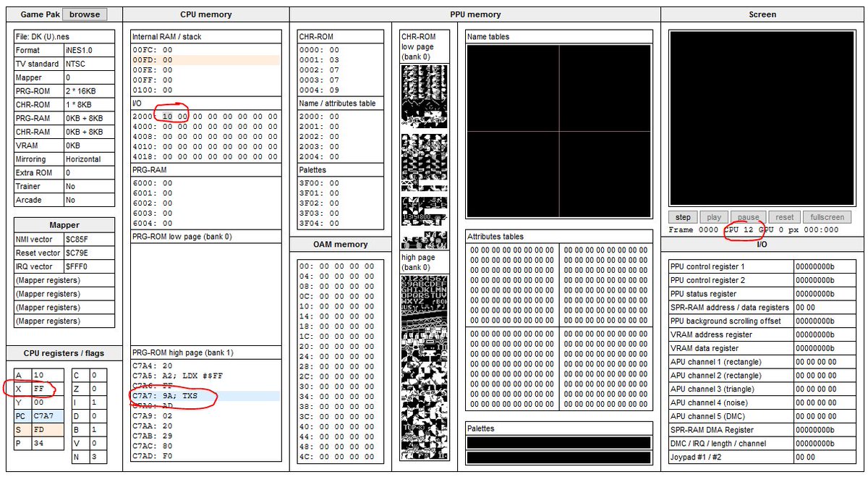Click the VRAM address register row
Image resolution: width=868 pixels, height=477 pixels.
pyautogui.click(x=762, y=334)
